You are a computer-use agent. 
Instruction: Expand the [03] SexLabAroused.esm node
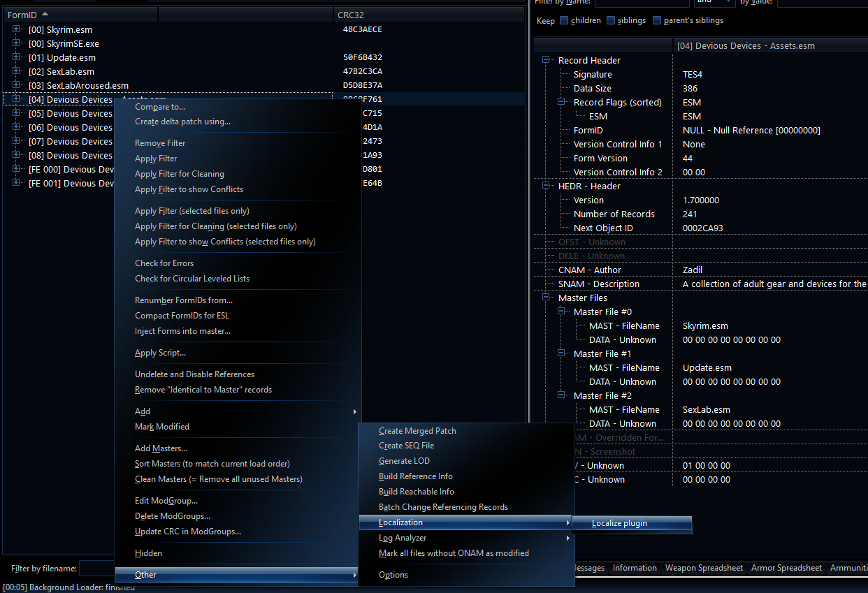(16, 85)
